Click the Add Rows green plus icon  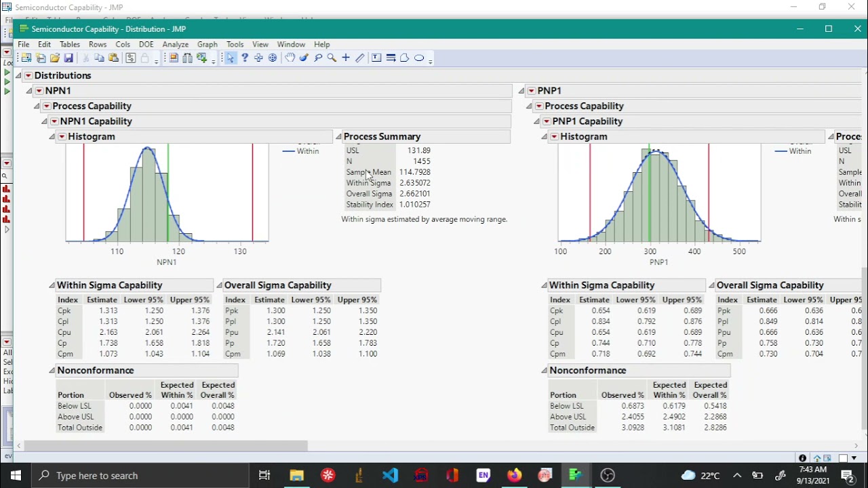coord(201,58)
